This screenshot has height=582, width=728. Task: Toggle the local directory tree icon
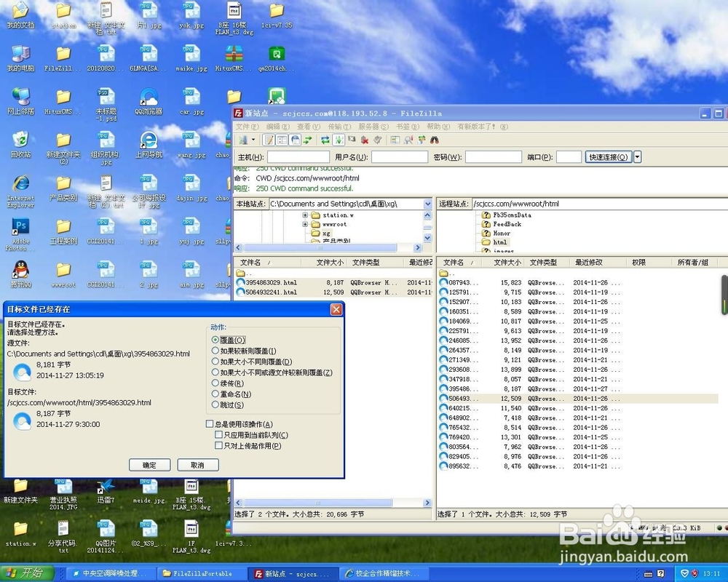click(282, 140)
